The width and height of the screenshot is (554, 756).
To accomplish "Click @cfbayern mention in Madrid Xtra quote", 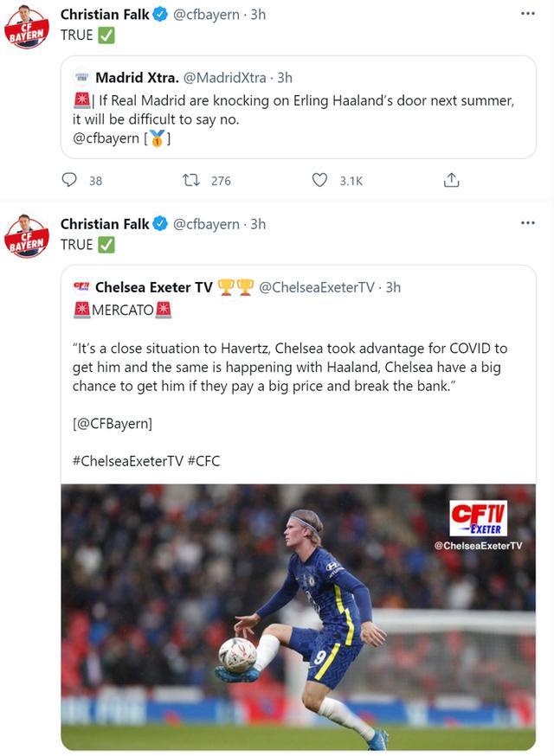I will click(x=106, y=138).
